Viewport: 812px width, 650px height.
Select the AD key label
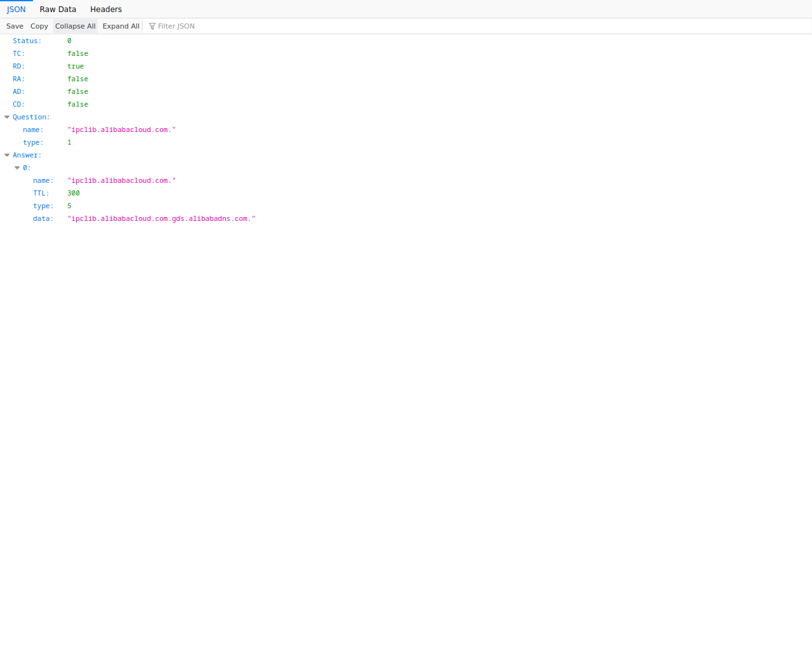point(19,91)
